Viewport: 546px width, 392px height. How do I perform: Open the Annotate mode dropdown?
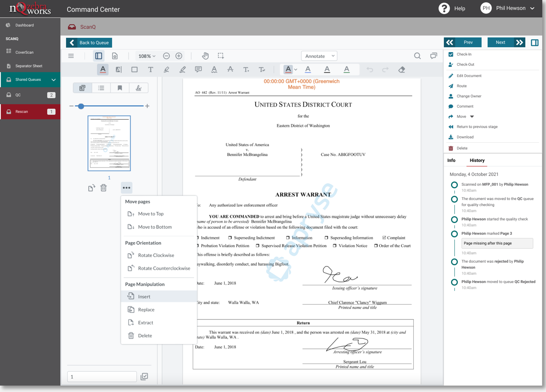point(319,56)
